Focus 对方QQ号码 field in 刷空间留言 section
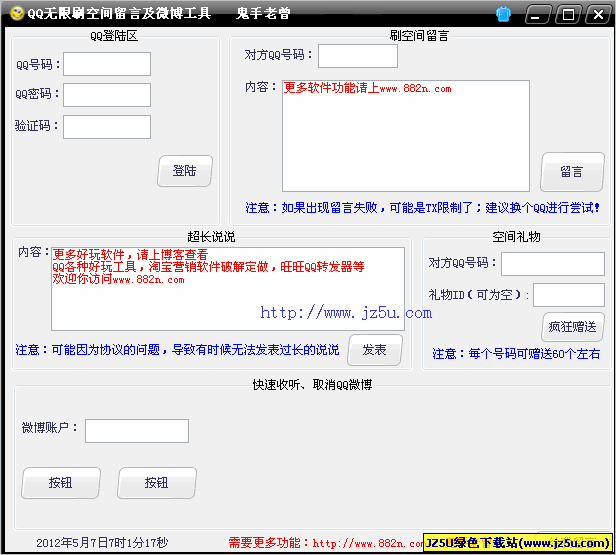The height and width of the screenshot is (555, 616). click(x=358, y=56)
